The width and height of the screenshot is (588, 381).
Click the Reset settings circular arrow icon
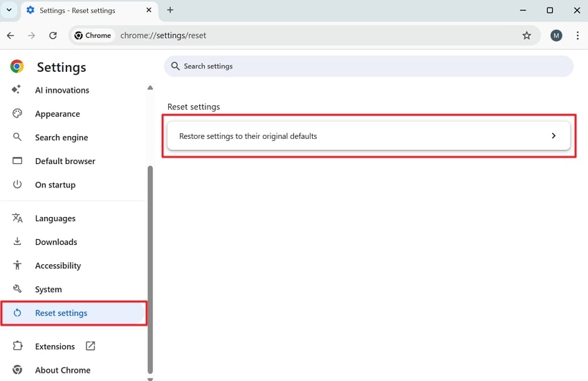point(17,313)
